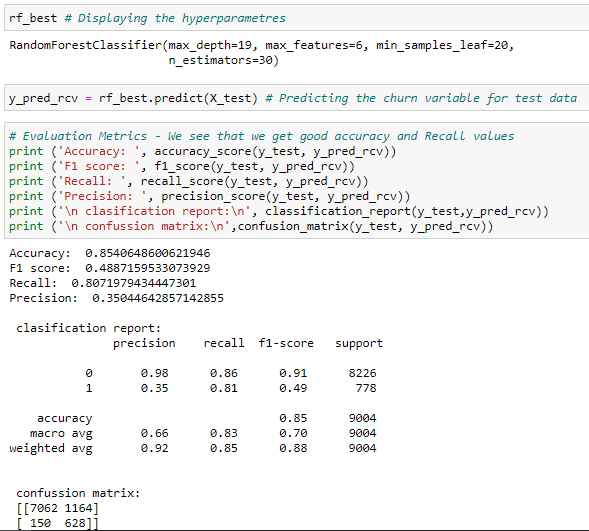The width and height of the screenshot is (589, 531).
Task: Click the F1 score value 0.4887159533073929
Action: tap(148, 268)
